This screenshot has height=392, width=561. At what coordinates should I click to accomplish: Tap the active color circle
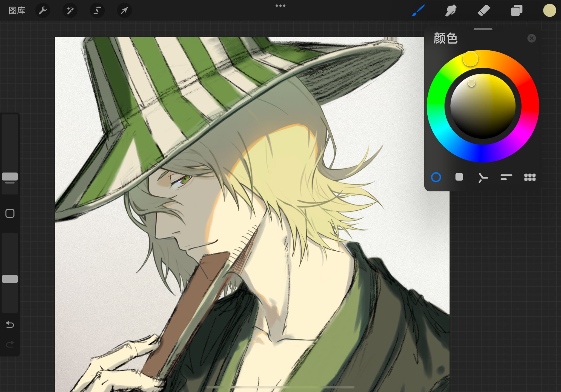click(549, 11)
